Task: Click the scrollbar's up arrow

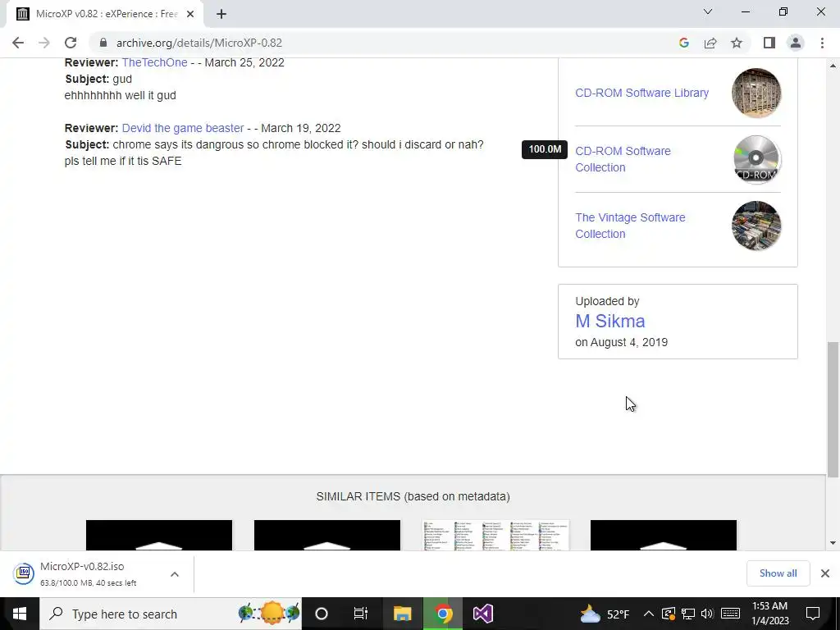Action: 833,66
